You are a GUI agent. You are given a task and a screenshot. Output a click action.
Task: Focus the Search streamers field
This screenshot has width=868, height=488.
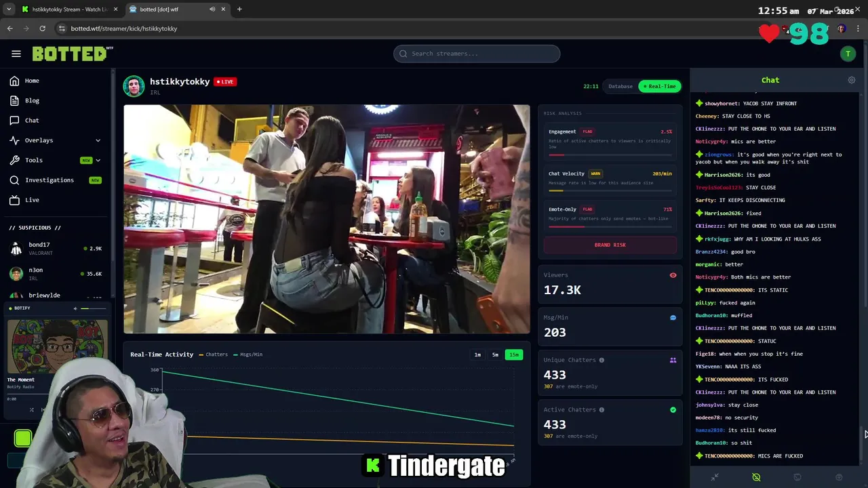tap(477, 54)
